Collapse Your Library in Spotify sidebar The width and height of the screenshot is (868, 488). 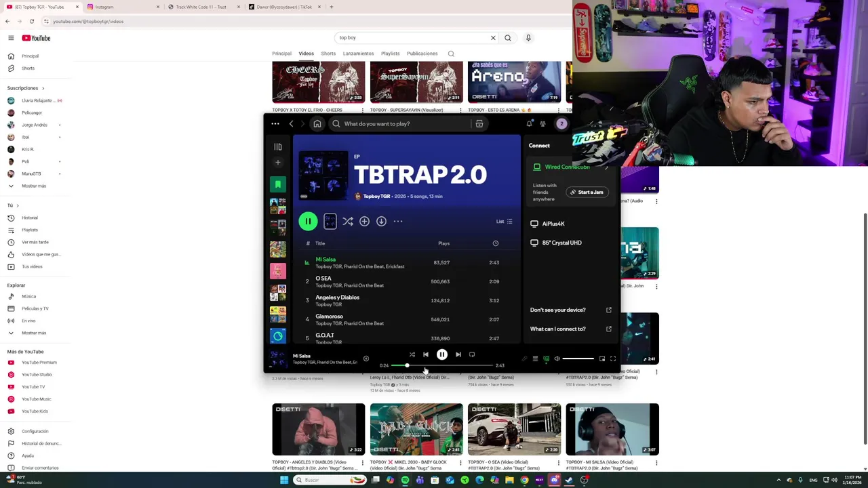(x=278, y=146)
